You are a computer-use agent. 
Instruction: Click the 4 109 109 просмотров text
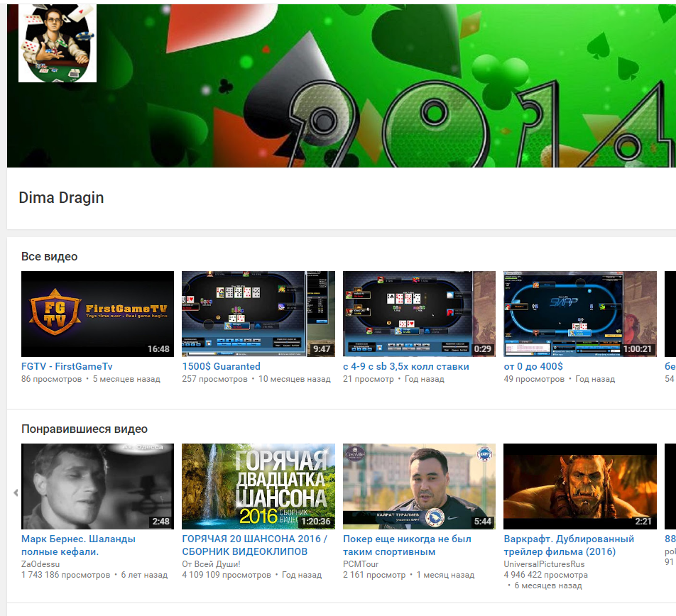pyautogui.click(x=227, y=575)
